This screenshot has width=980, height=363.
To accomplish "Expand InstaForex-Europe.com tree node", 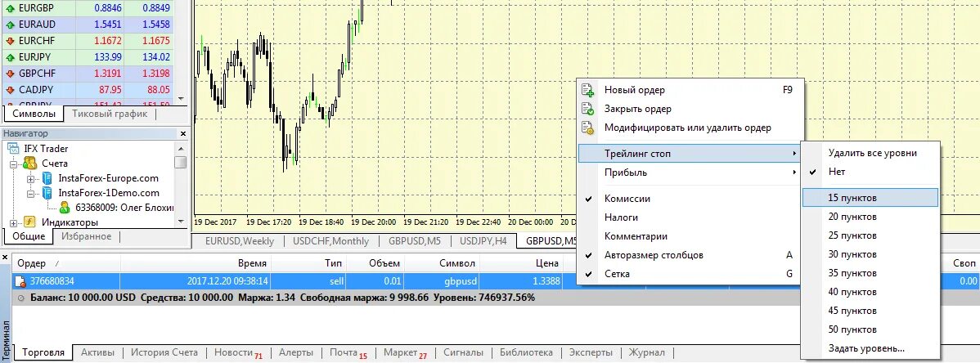I will tap(30, 179).
